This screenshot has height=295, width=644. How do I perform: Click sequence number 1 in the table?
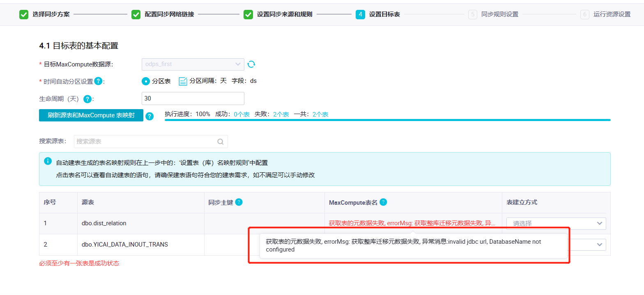45,223
